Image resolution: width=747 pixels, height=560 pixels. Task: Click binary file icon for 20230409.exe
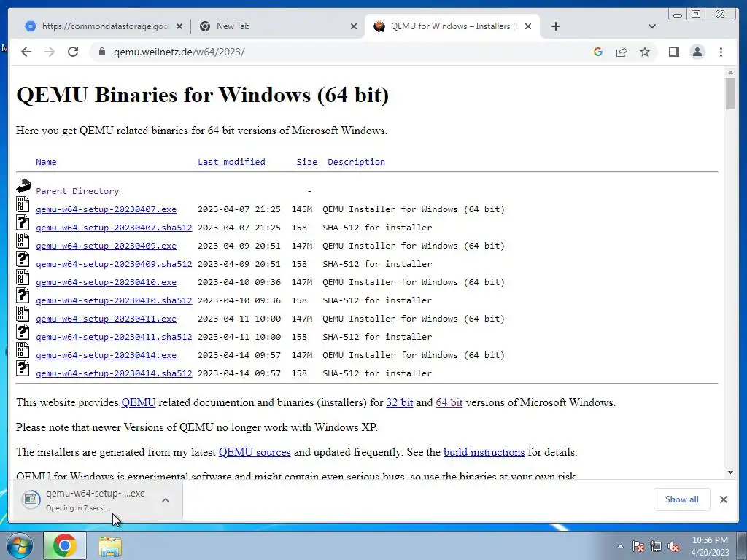pyautogui.click(x=23, y=241)
